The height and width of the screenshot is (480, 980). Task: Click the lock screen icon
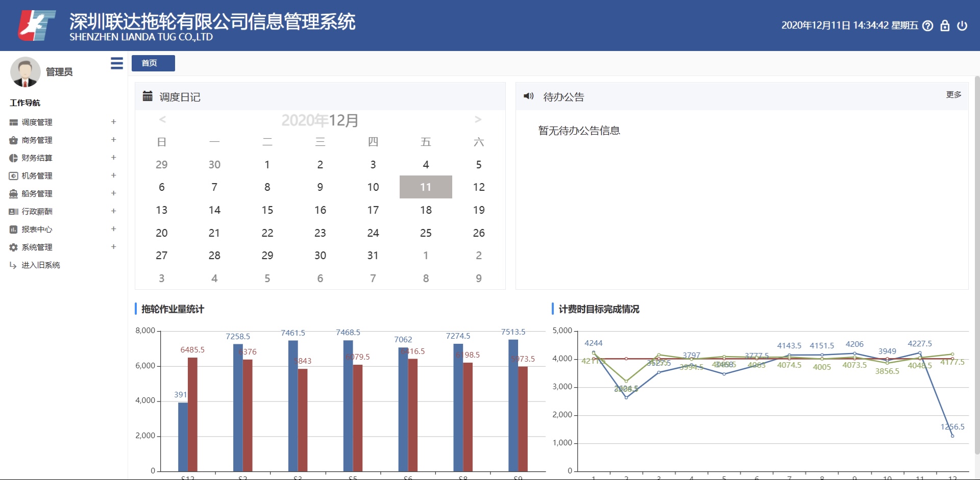point(945,26)
